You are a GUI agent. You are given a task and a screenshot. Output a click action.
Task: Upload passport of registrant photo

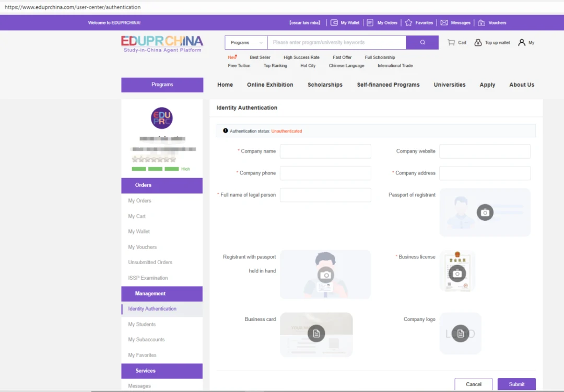[x=485, y=212]
